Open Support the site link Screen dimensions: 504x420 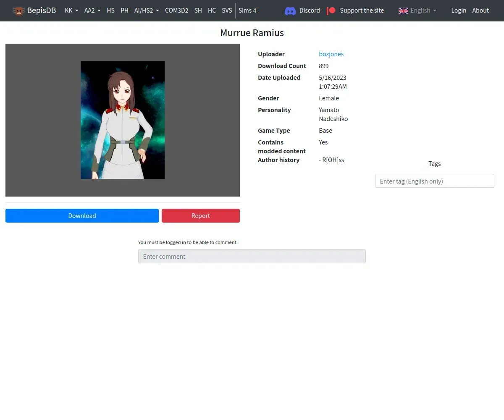point(362,10)
